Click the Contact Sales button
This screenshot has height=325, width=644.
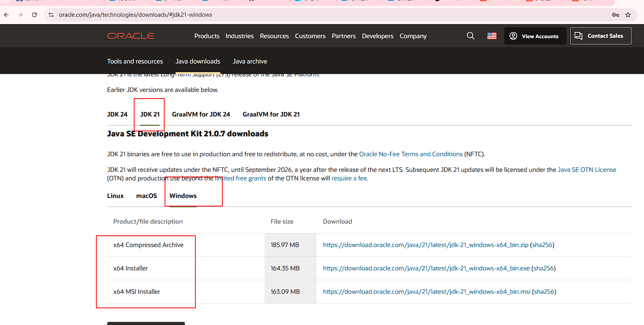[601, 36]
